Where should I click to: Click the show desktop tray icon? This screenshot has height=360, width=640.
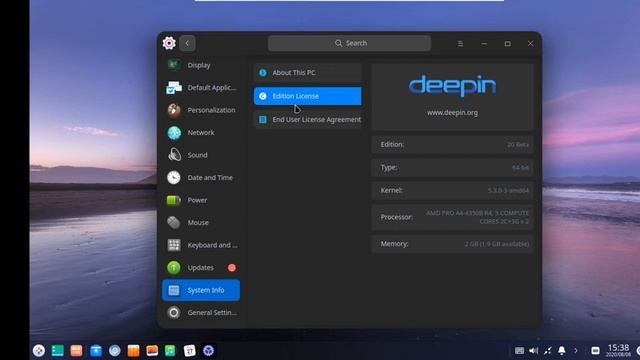click(595, 351)
